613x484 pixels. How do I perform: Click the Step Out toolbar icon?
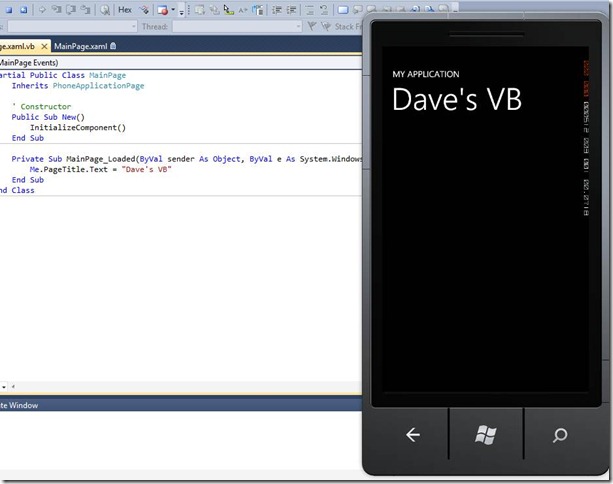85,10
